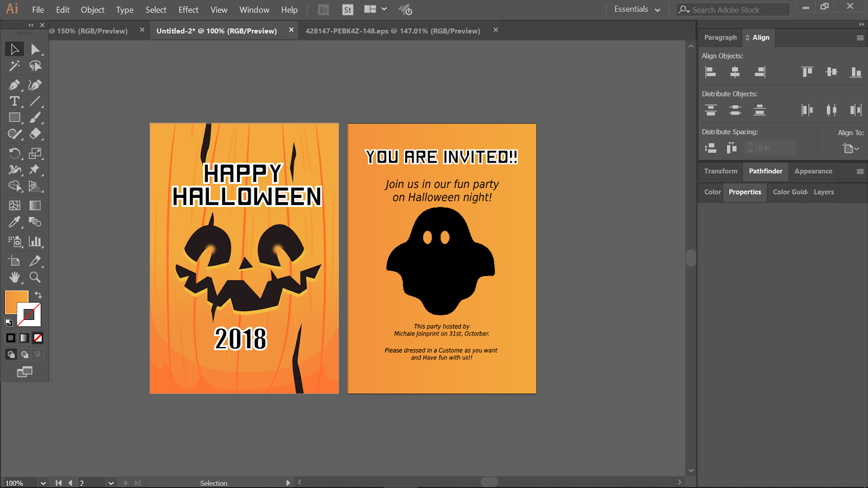The width and height of the screenshot is (868, 488).
Task: Open the Effect menu
Action: click(188, 10)
